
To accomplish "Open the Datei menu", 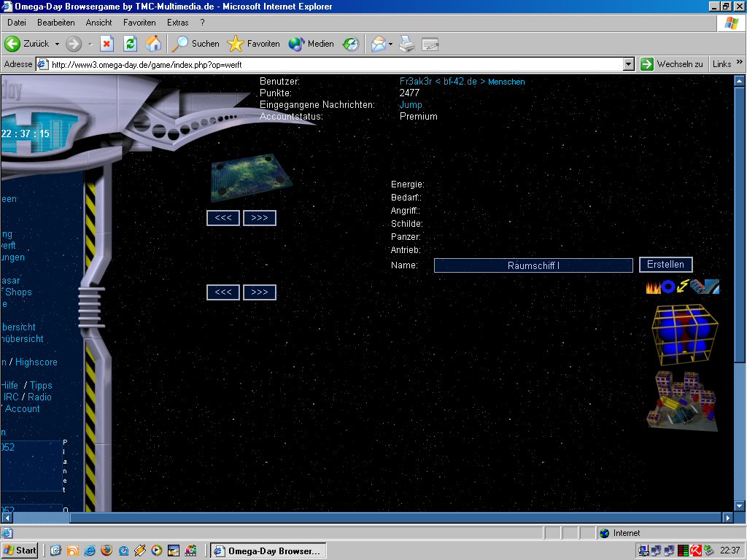I will click(x=17, y=23).
